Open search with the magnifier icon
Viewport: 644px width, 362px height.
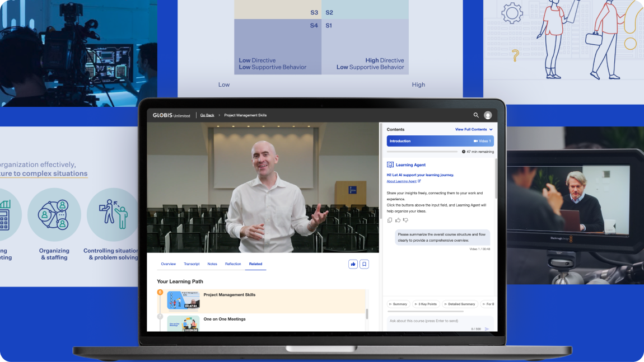click(x=475, y=115)
